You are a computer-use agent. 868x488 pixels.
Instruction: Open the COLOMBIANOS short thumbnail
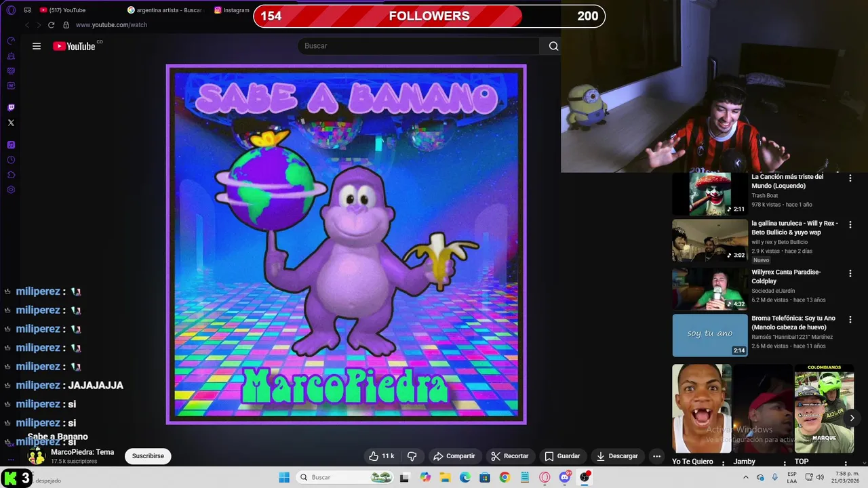pyautogui.click(x=824, y=409)
